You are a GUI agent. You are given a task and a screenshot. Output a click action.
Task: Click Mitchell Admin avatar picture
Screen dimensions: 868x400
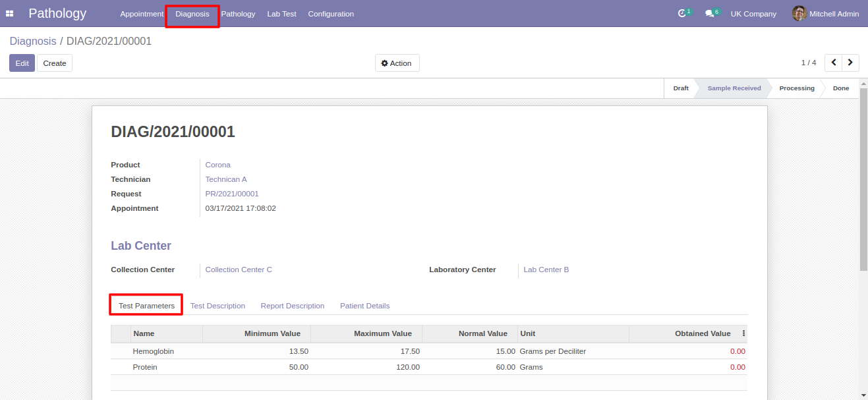(x=799, y=14)
